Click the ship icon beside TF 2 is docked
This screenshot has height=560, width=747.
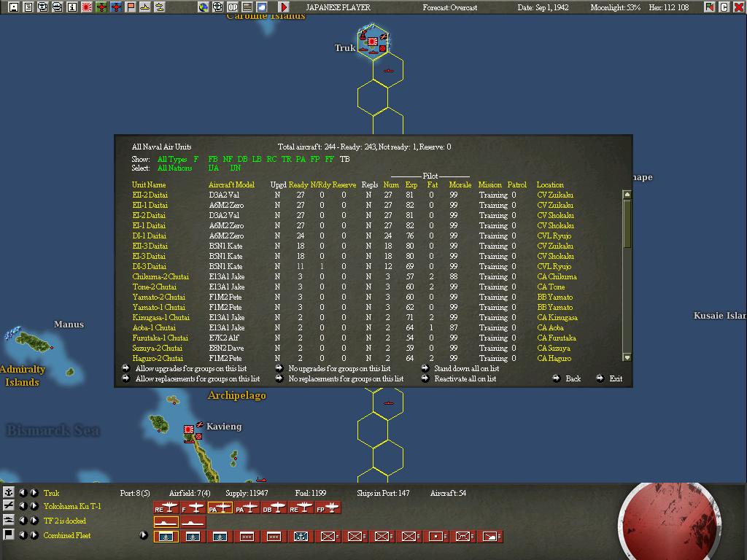coord(8,520)
